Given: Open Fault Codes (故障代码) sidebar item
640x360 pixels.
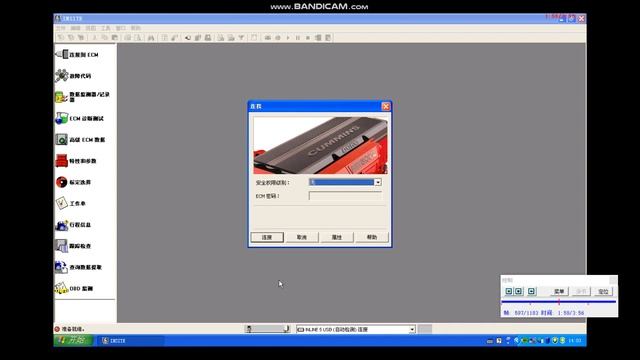Looking at the screenshot, I should (x=73, y=76).
